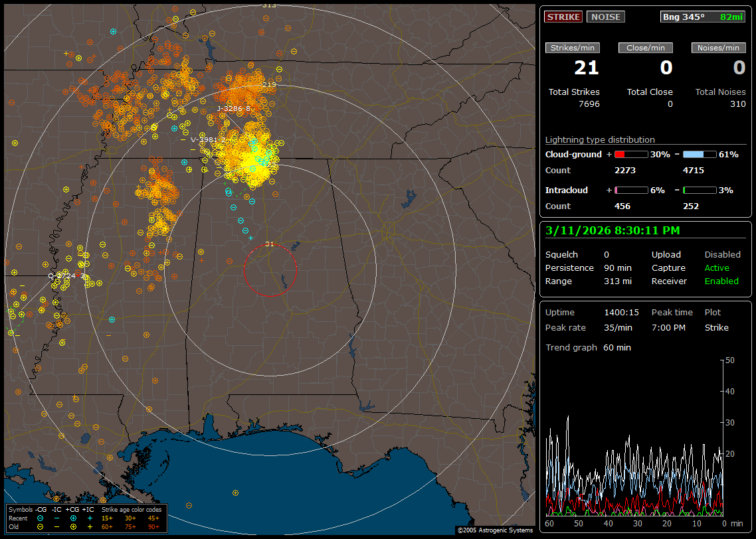The height and width of the screenshot is (539, 756).
Task: Click the yellow old -IC dash symbol in legend
Action: 57,526
